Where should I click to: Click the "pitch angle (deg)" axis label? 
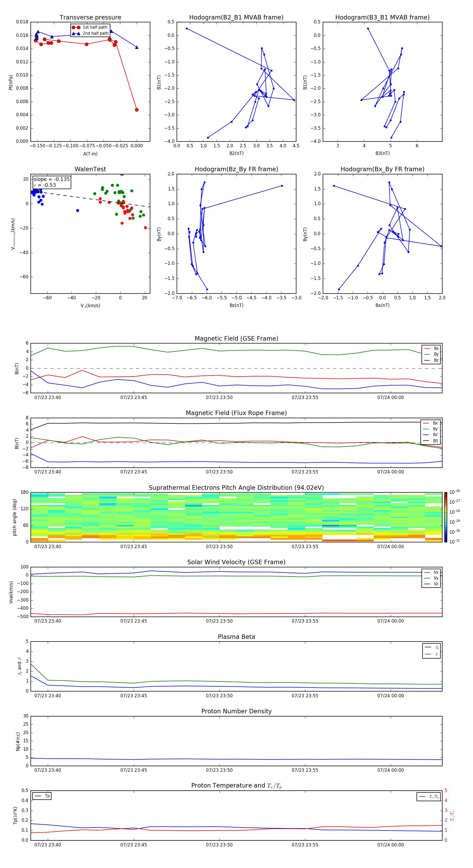point(14,517)
